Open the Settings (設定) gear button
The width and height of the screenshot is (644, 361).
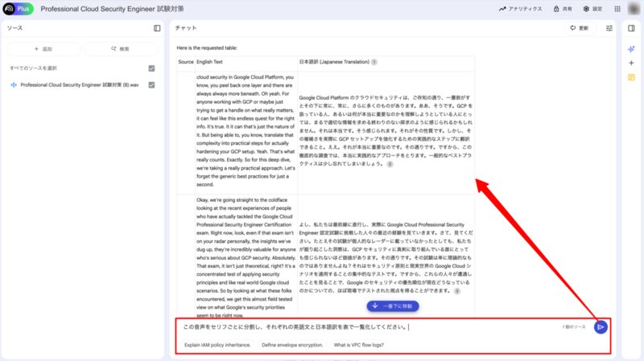(x=592, y=9)
